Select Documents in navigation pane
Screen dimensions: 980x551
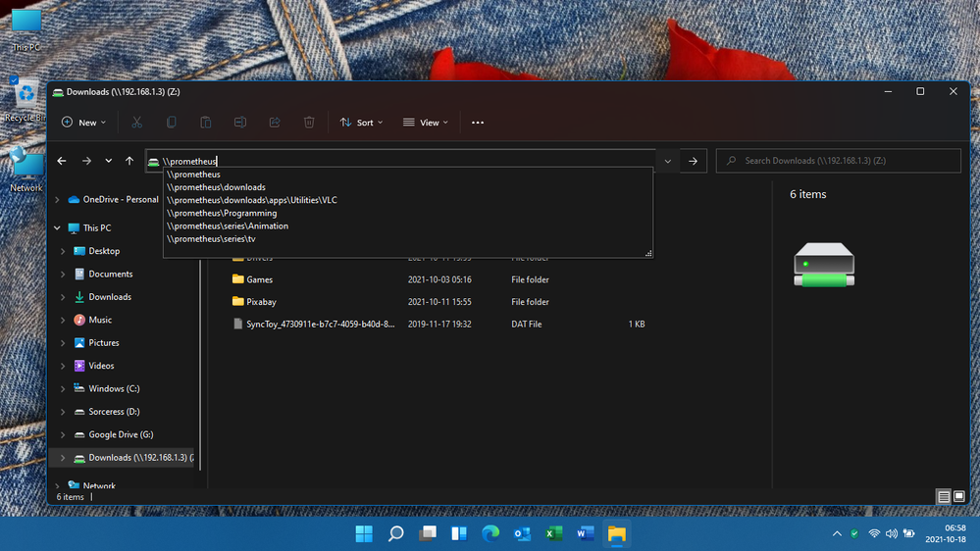(x=110, y=274)
